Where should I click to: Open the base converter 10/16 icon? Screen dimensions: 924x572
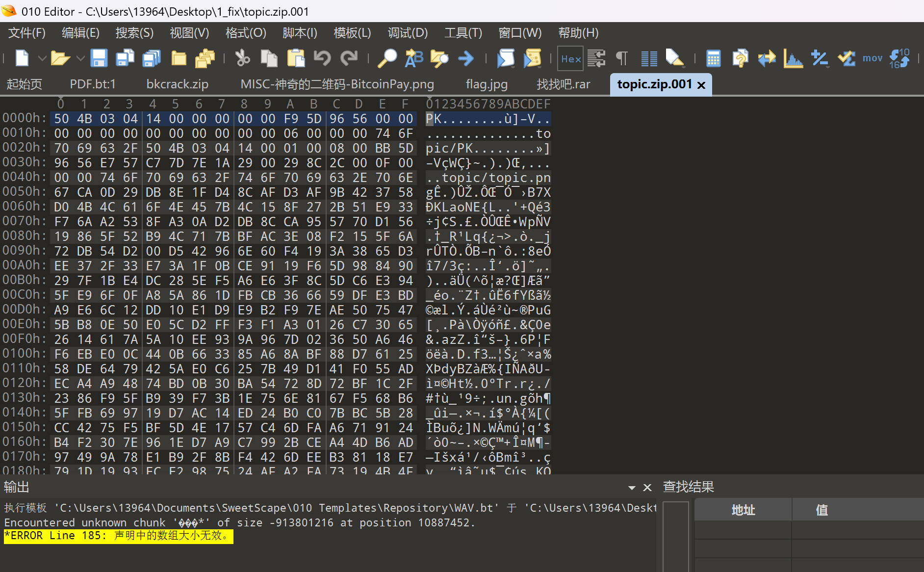coord(899,58)
